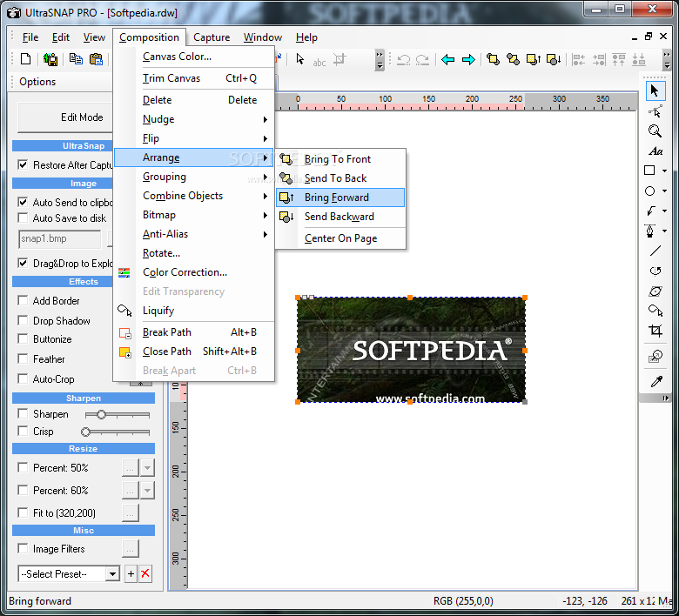Click ellipsis button beside Percent: 50%
Screen dimensions: 679x616
pyautogui.click(x=131, y=468)
